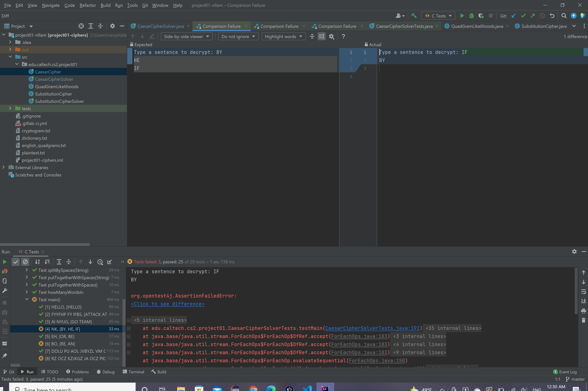The height and width of the screenshot is (391, 588).
Task: Toggle synchronize scrolling in diff viewer
Action: (x=322, y=36)
